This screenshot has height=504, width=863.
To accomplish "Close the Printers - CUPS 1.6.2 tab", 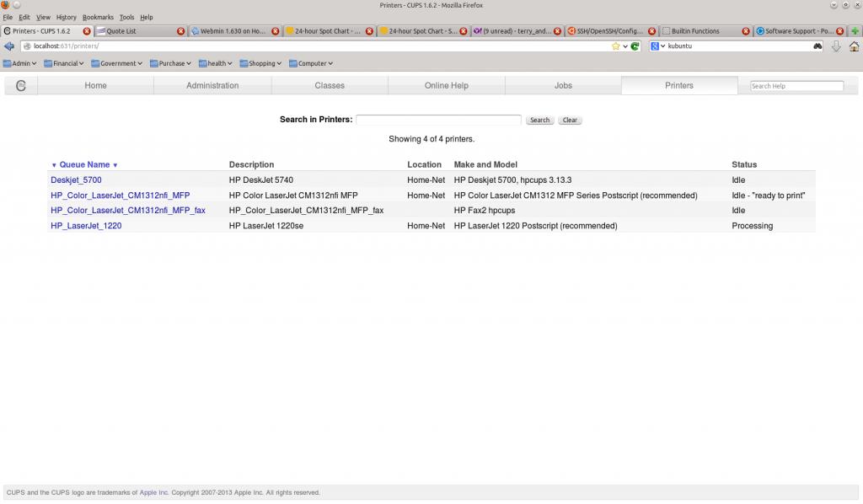I will (x=87, y=31).
